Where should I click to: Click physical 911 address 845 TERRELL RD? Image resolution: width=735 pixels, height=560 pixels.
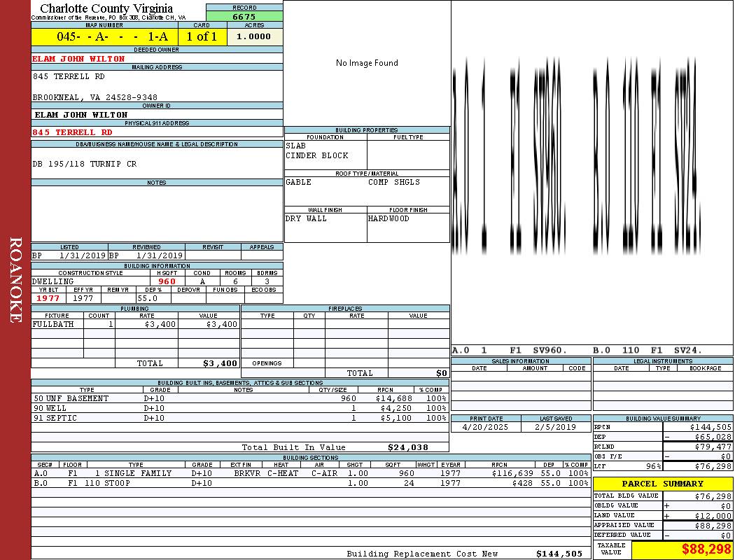(73, 132)
